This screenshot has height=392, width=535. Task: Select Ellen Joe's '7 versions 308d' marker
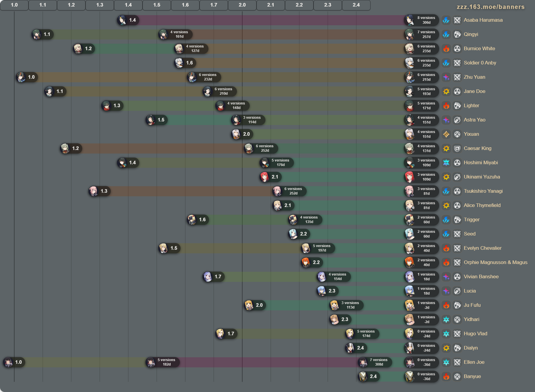point(375,362)
